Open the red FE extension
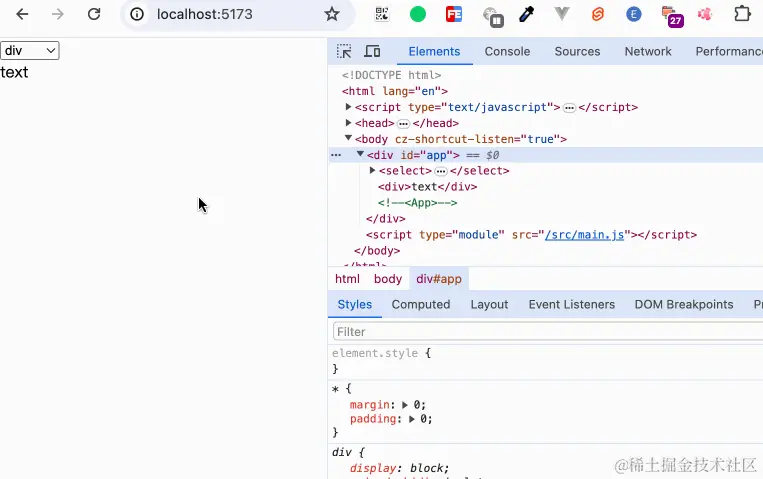 point(454,14)
